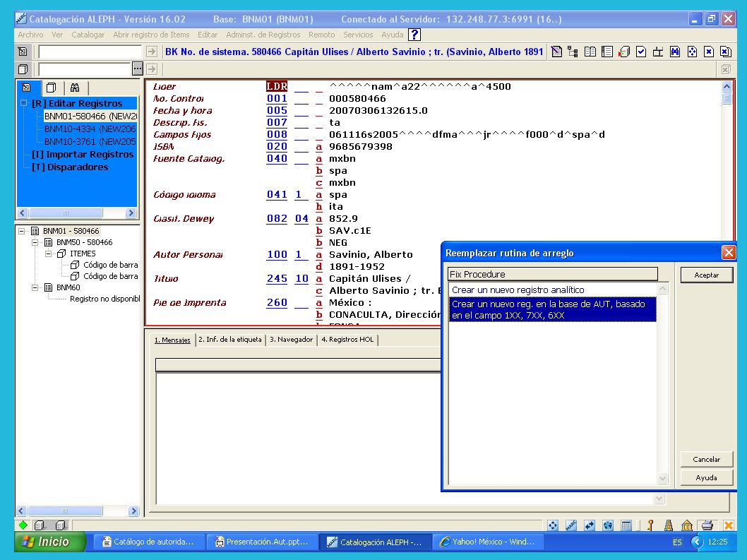Click the grid table icon in the bottom status bar
Screen dimensions: 747x560
[626, 525]
